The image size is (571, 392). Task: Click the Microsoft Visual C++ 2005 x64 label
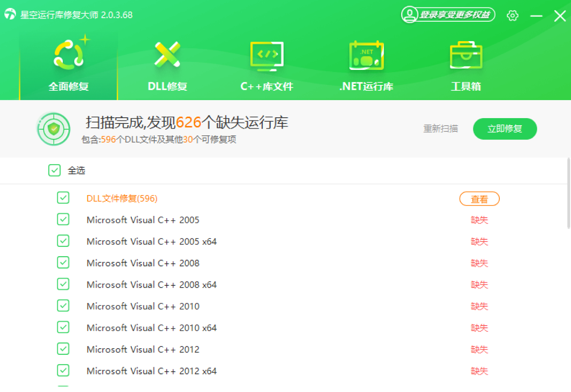(152, 242)
